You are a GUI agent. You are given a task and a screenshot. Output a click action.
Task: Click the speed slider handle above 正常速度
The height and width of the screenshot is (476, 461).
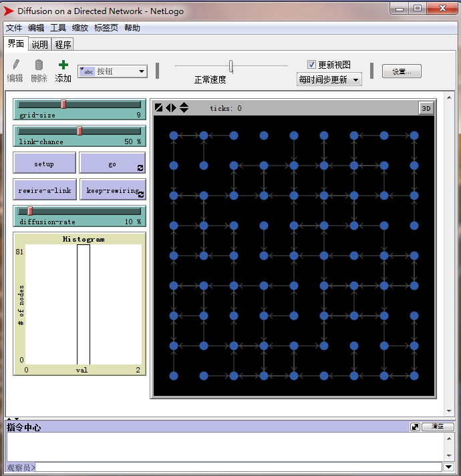231,67
